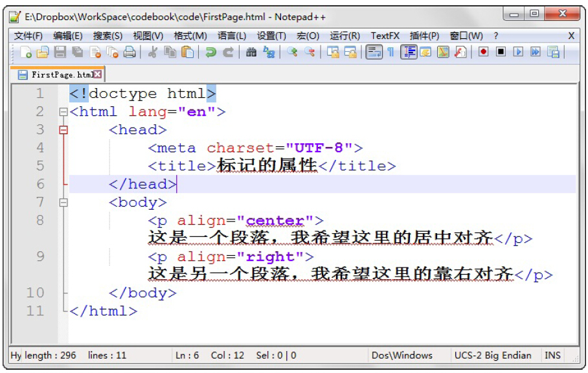Image resolution: width=588 pixels, height=373 pixels.
Task: Open the 编辑(E) menu
Action: [67, 36]
